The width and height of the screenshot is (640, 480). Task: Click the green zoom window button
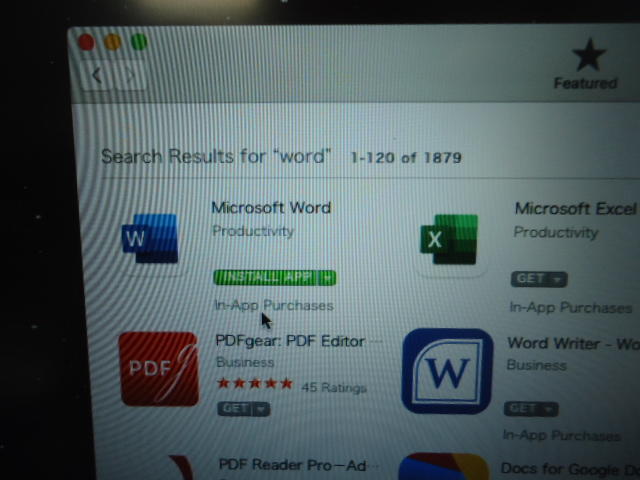point(139,42)
